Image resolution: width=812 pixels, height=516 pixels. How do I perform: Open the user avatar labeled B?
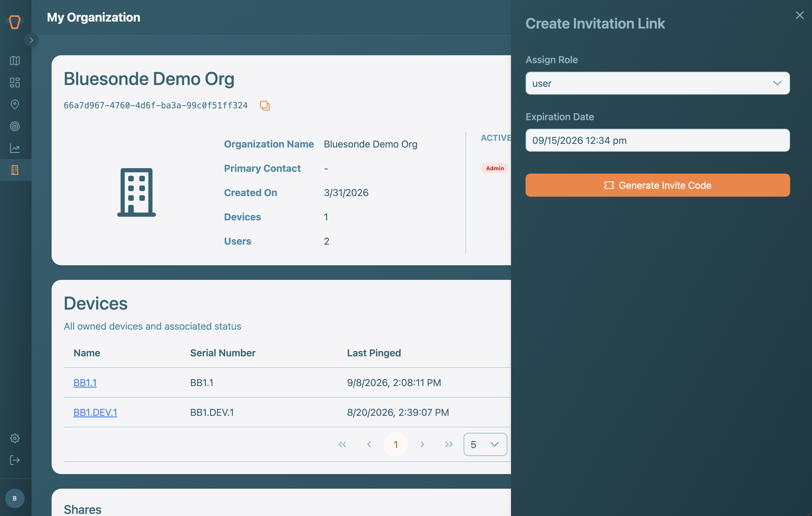[x=15, y=498]
